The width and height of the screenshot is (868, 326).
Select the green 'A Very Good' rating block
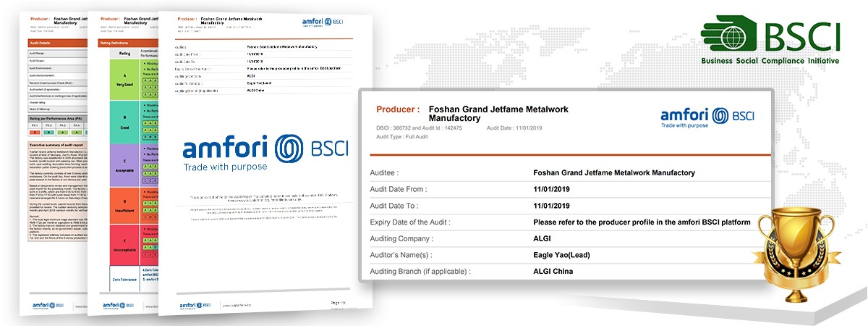point(124,80)
